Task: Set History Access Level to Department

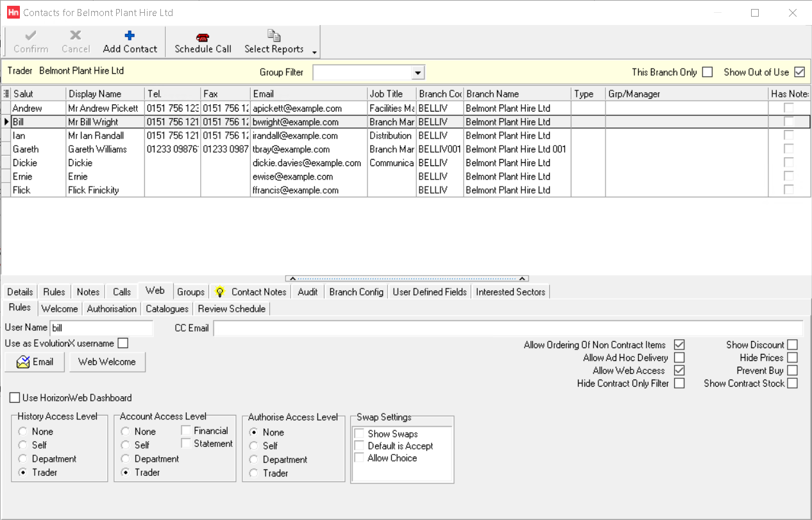Action: click(x=23, y=459)
